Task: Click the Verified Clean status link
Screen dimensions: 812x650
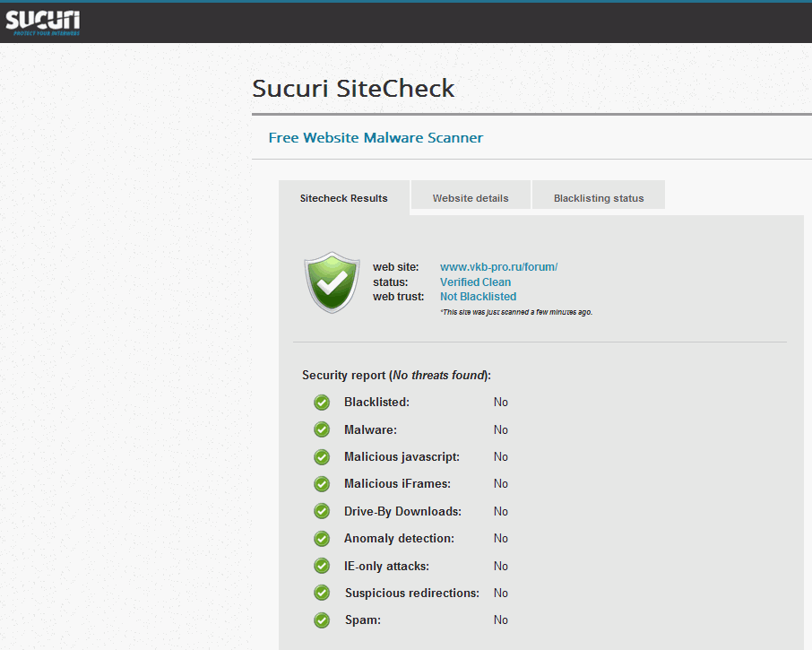Action: [475, 282]
